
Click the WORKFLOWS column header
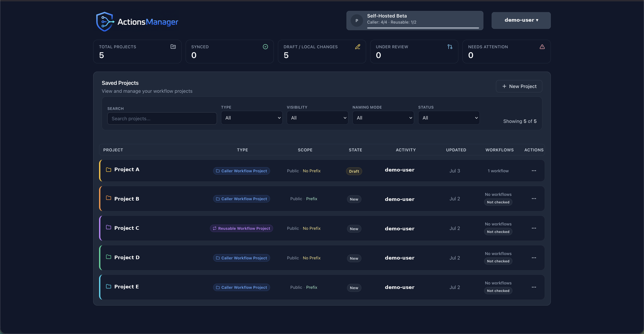pyautogui.click(x=500, y=150)
